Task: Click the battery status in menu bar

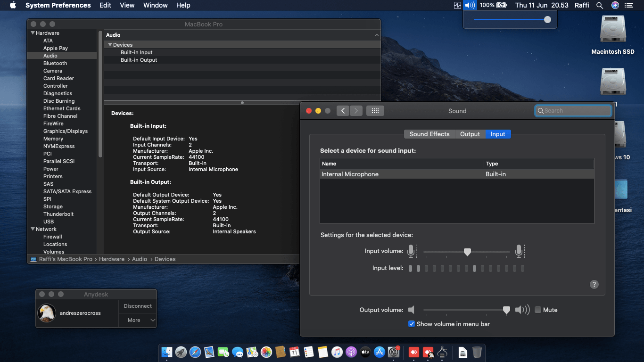Action: point(494,5)
